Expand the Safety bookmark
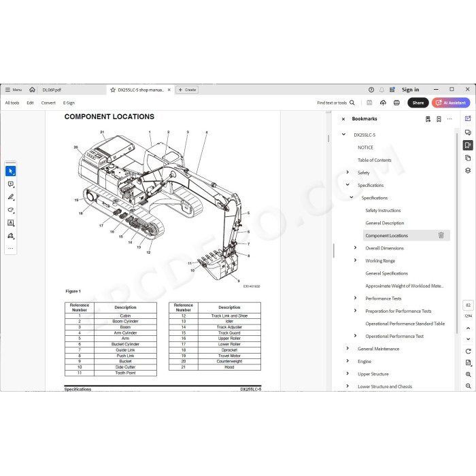Image resolution: width=476 pixels, height=476 pixels. (347, 173)
